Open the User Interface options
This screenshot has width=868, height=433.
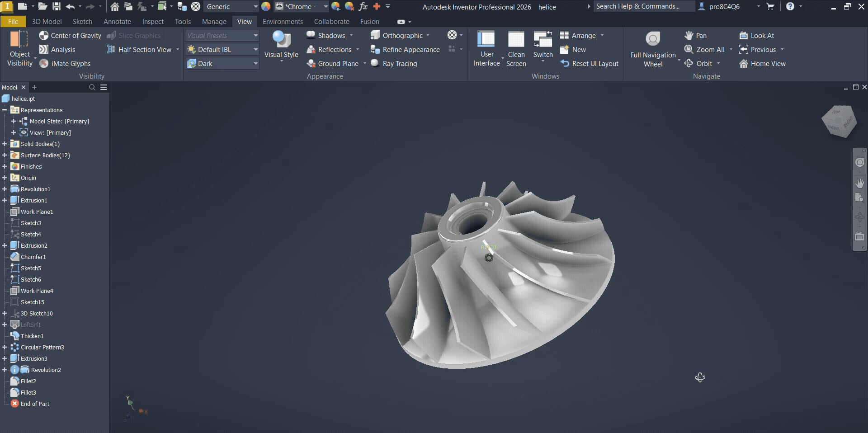(x=486, y=49)
